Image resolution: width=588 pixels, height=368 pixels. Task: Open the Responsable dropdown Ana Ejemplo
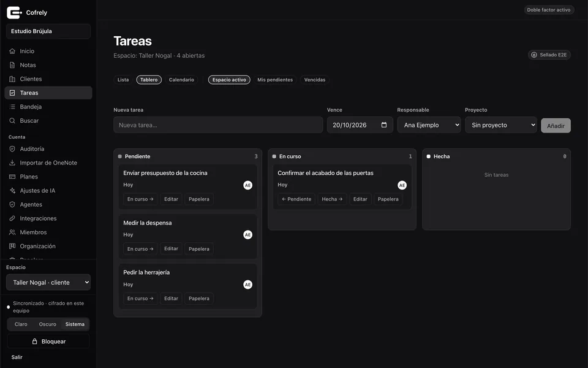point(429,125)
